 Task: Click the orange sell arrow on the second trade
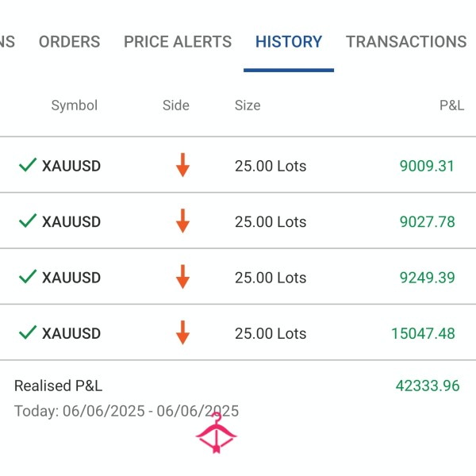[x=182, y=221]
